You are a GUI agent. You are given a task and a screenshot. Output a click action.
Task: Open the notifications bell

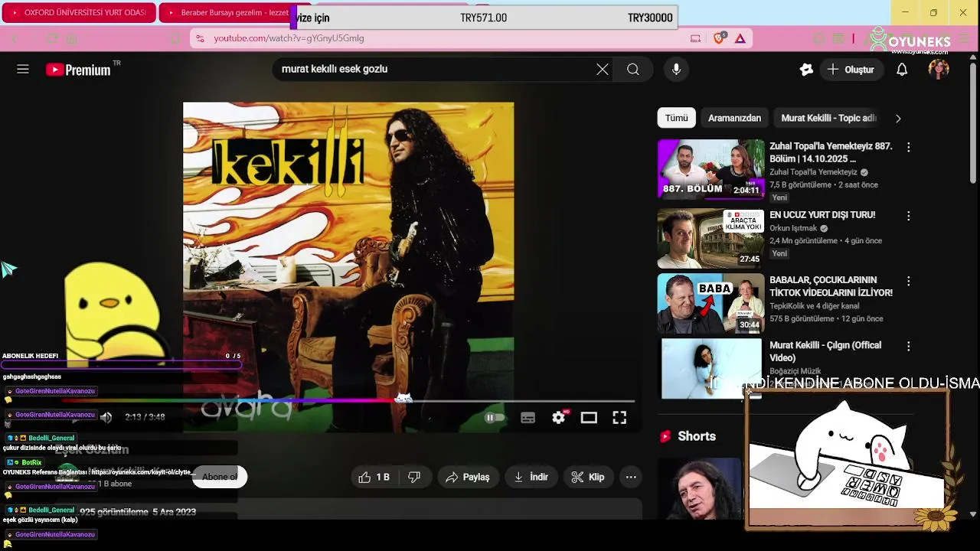coord(902,70)
